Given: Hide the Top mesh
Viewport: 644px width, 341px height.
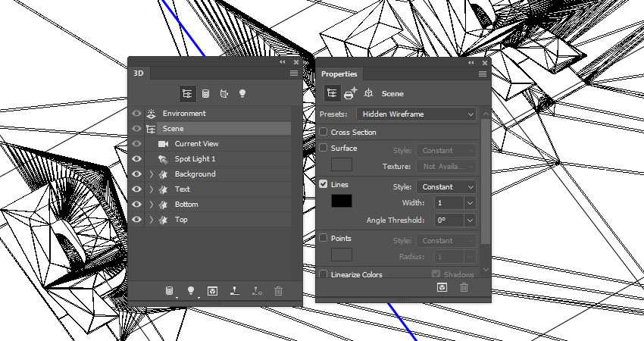Looking at the screenshot, I should coord(136,220).
